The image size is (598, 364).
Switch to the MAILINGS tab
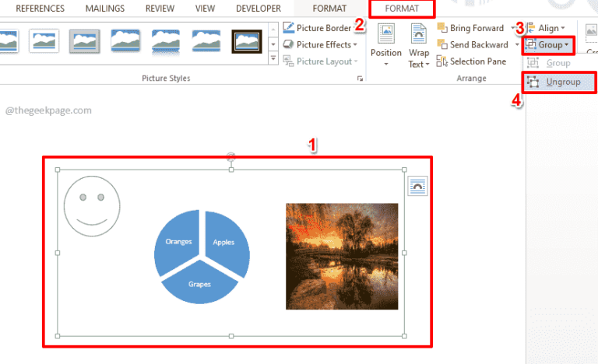click(105, 9)
